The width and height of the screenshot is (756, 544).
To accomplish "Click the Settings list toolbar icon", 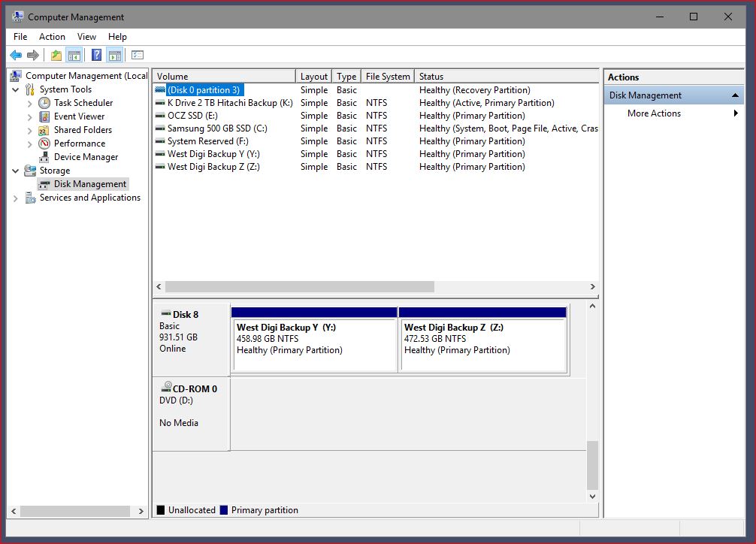I will pos(138,55).
